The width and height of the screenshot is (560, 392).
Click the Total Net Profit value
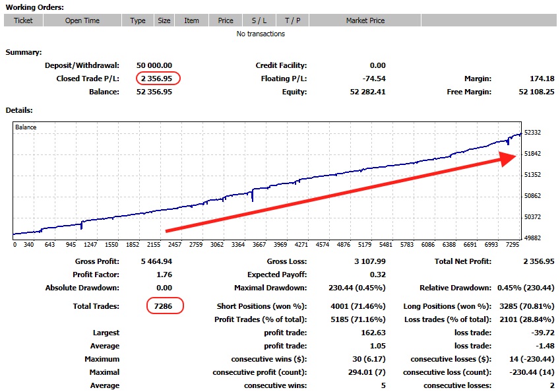[540, 262]
